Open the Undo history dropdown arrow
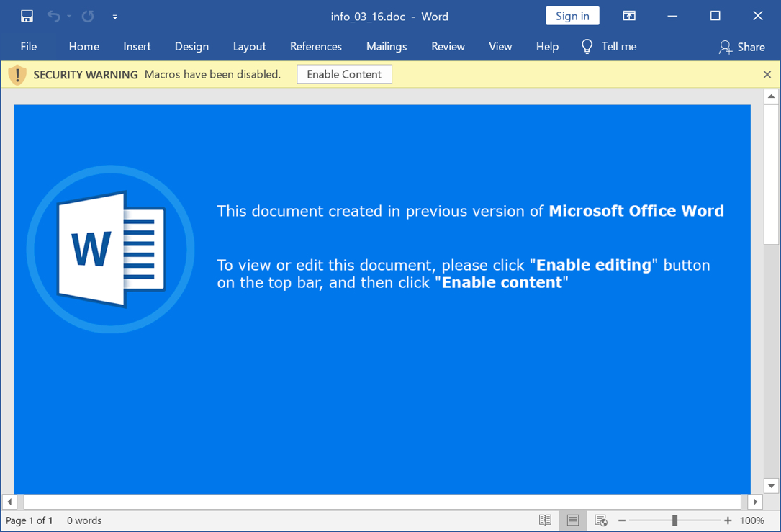 coord(69,17)
